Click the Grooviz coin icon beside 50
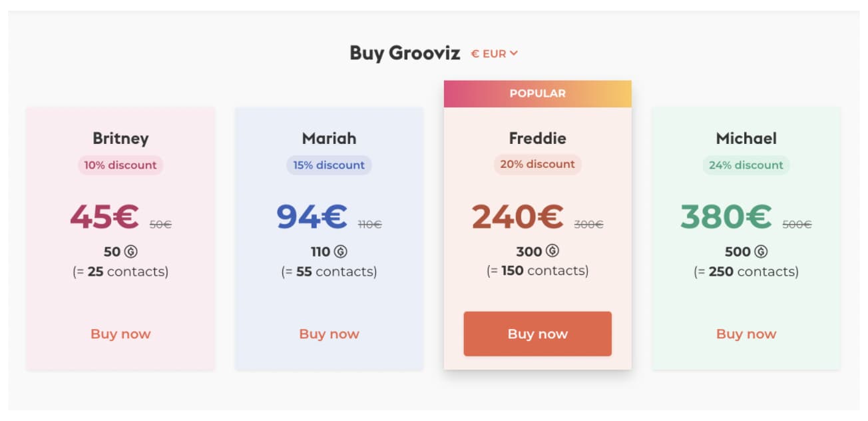Image resolution: width=868 pixels, height=421 pixels. point(131,252)
